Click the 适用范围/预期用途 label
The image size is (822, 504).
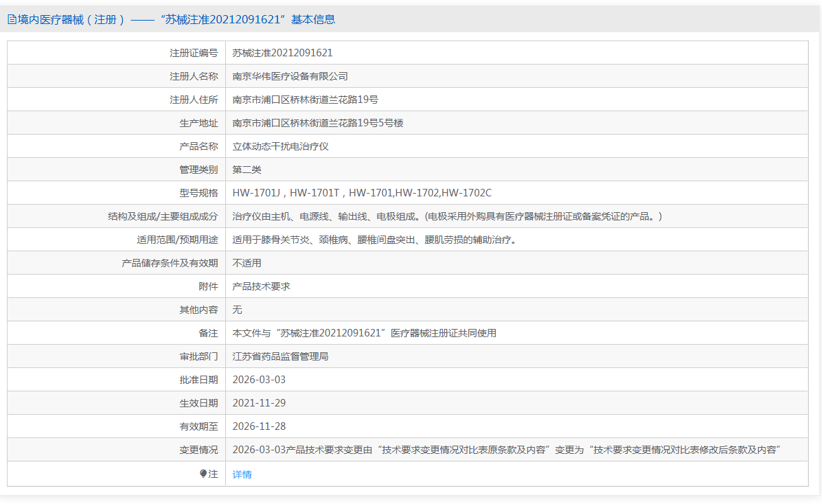pos(177,240)
